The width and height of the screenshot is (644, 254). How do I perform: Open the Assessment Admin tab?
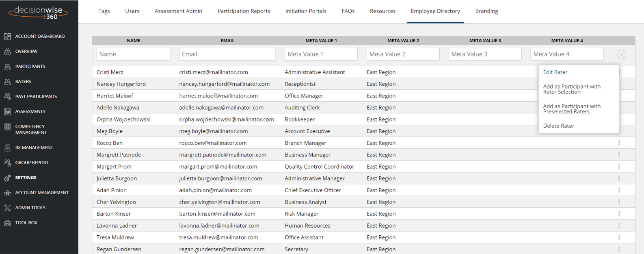coord(178,11)
